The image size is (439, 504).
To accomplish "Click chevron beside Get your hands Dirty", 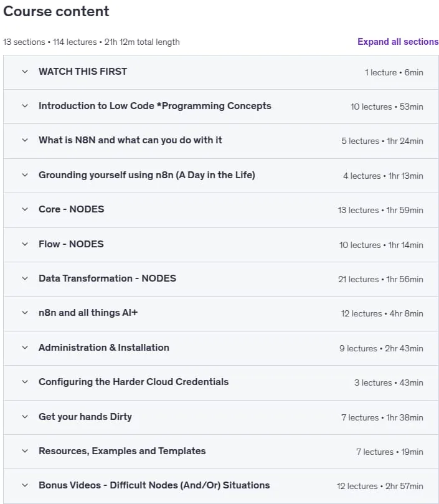I will [25, 417].
